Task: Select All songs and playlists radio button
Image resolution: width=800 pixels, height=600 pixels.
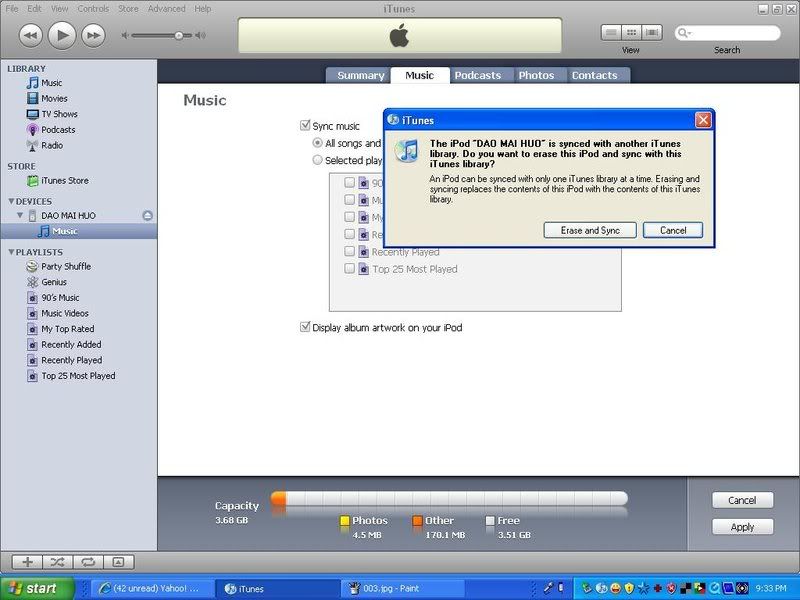Action: 317,143
